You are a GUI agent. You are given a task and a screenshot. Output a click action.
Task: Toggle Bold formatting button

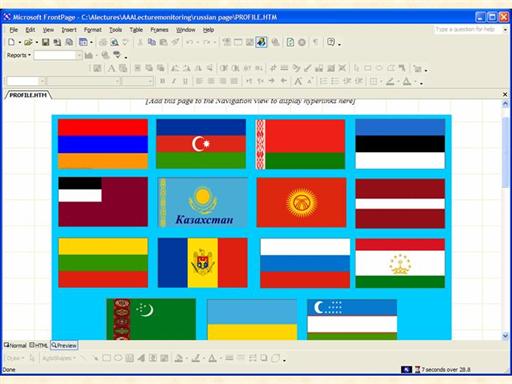[163, 81]
